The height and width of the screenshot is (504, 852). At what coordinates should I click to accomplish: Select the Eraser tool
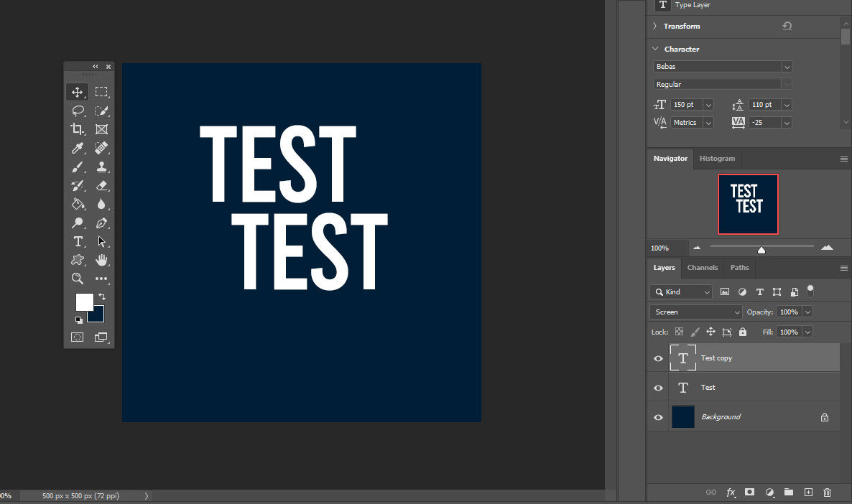pos(101,185)
